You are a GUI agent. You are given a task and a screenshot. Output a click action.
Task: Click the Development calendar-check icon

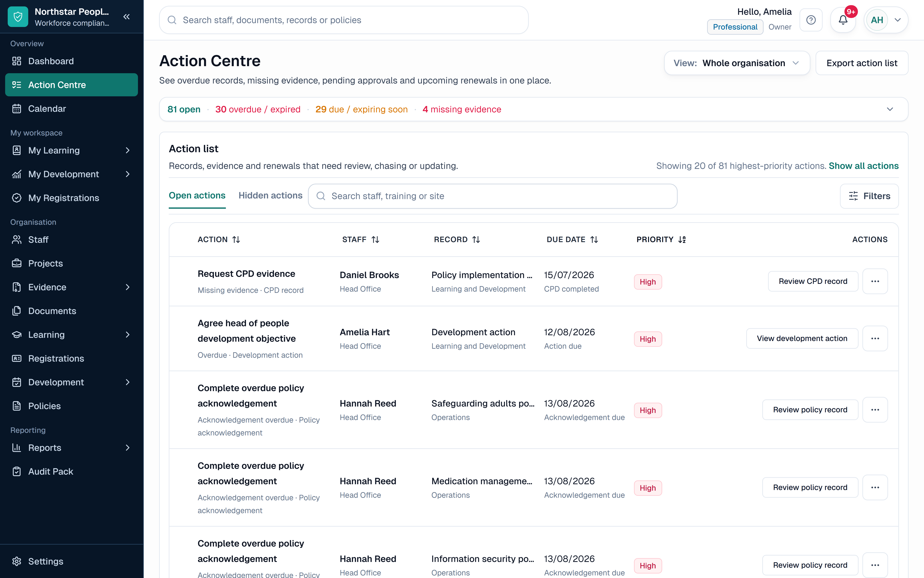coord(17,382)
